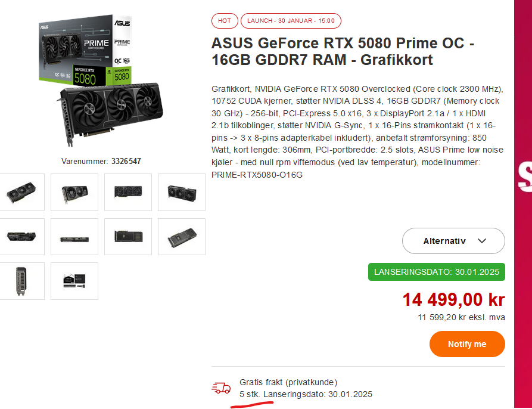View the thin side-profile card thumbnail
Screen dimensions: 532x409
point(74,237)
